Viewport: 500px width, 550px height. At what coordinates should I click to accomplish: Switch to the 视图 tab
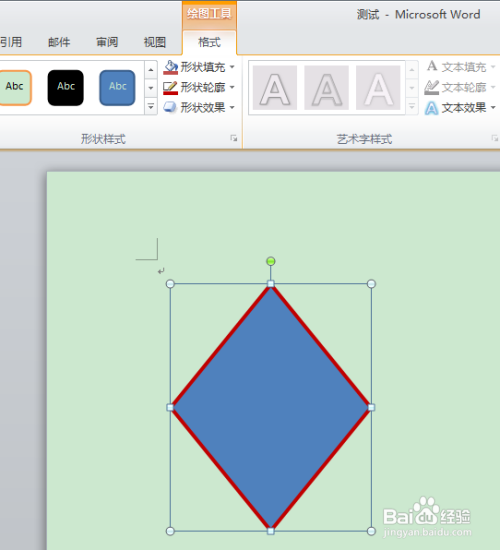tap(155, 42)
